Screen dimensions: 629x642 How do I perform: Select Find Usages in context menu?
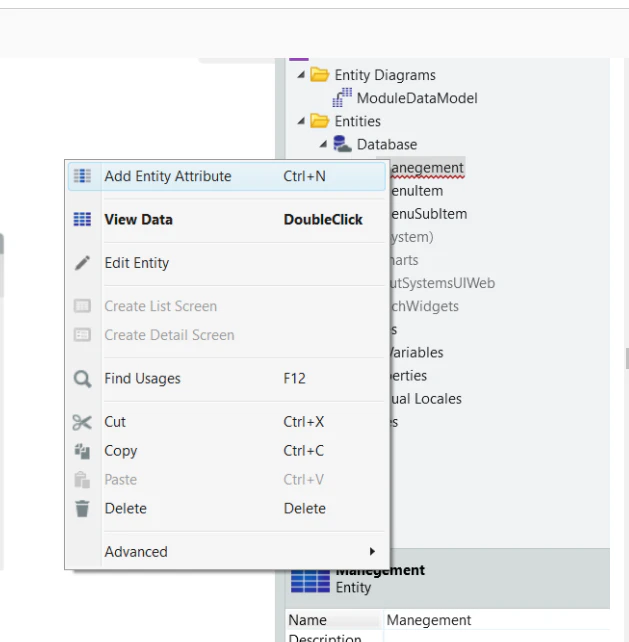pyautogui.click(x=226, y=378)
